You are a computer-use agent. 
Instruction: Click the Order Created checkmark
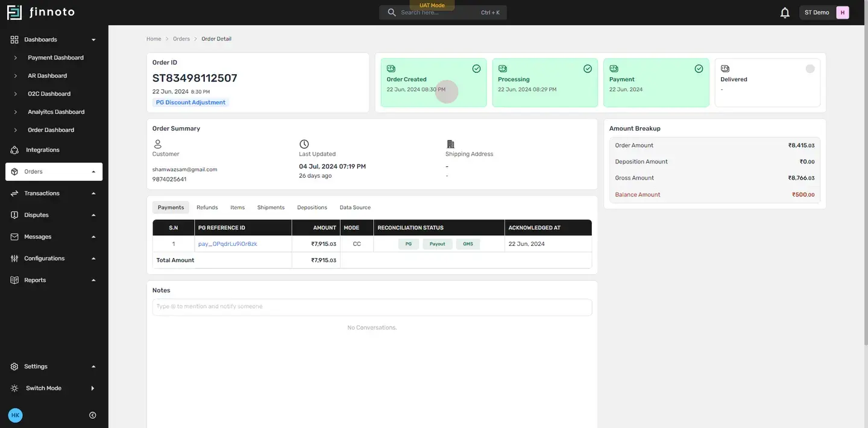pos(476,69)
